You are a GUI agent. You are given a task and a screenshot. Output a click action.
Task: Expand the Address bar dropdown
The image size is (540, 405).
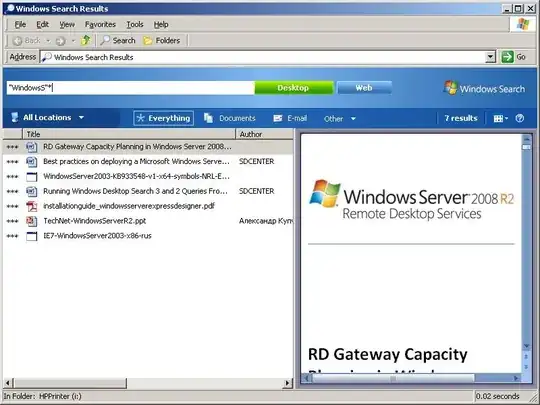pos(490,57)
